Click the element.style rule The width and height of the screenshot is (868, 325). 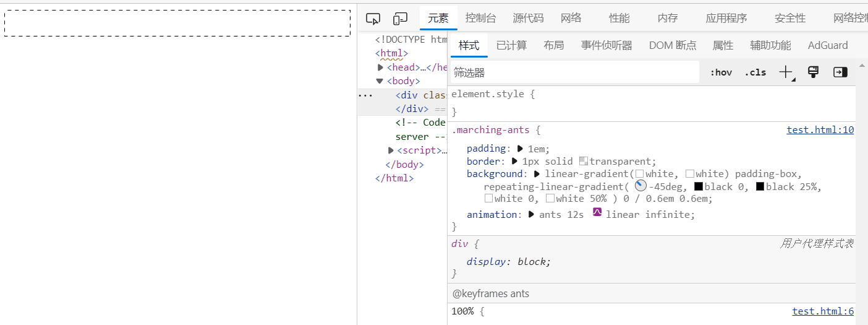point(493,94)
